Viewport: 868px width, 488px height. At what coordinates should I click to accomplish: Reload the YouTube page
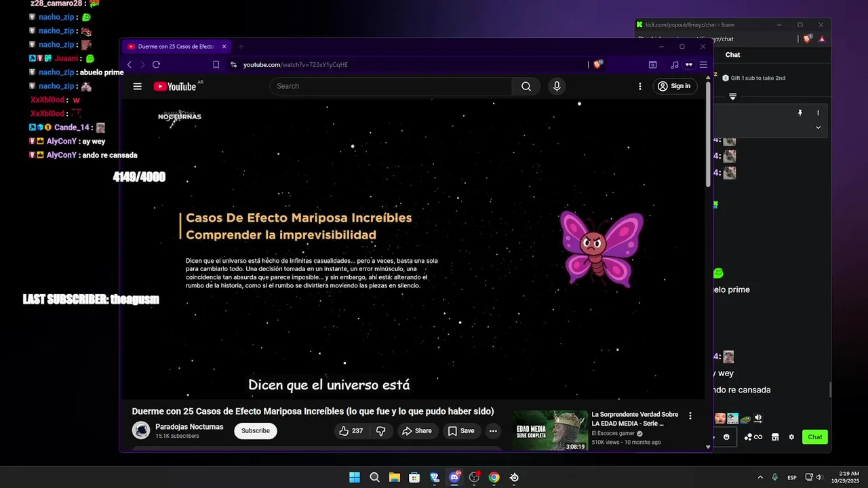(156, 64)
